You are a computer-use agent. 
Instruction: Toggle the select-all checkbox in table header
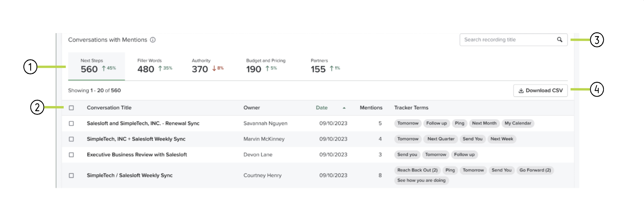point(71,108)
